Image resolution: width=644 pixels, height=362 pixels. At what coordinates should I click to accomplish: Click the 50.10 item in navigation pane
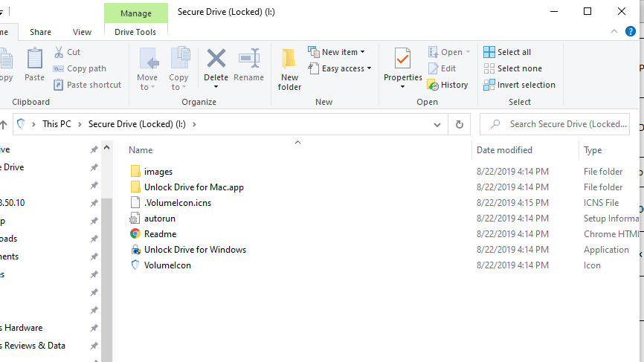(x=13, y=203)
